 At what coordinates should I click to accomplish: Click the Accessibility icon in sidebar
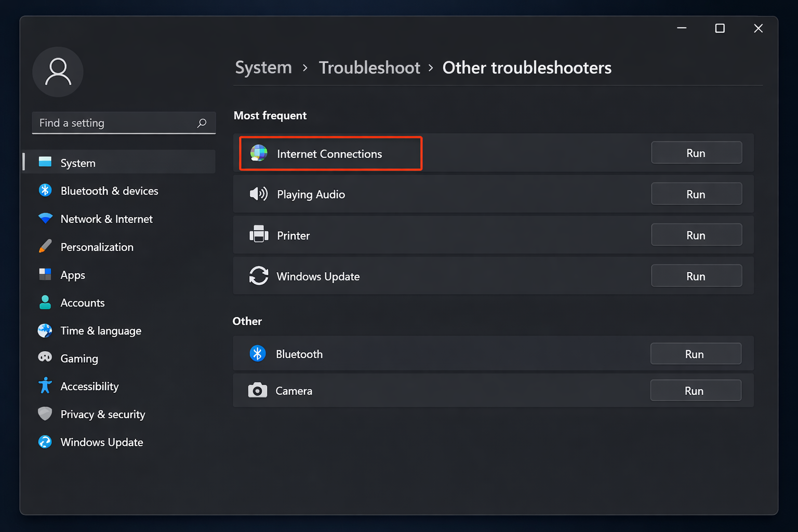[45, 385]
